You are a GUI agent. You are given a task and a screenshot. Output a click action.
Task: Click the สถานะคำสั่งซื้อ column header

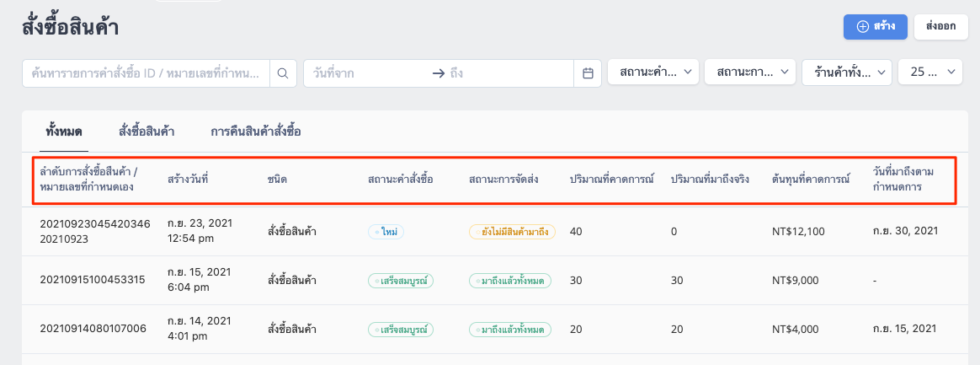point(401,180)
